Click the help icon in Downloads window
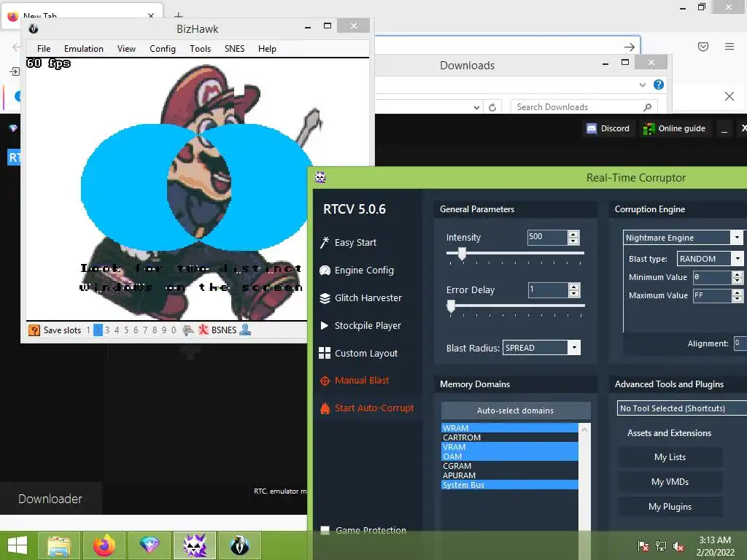The image size is (747, 560). (x=659, y=85)
